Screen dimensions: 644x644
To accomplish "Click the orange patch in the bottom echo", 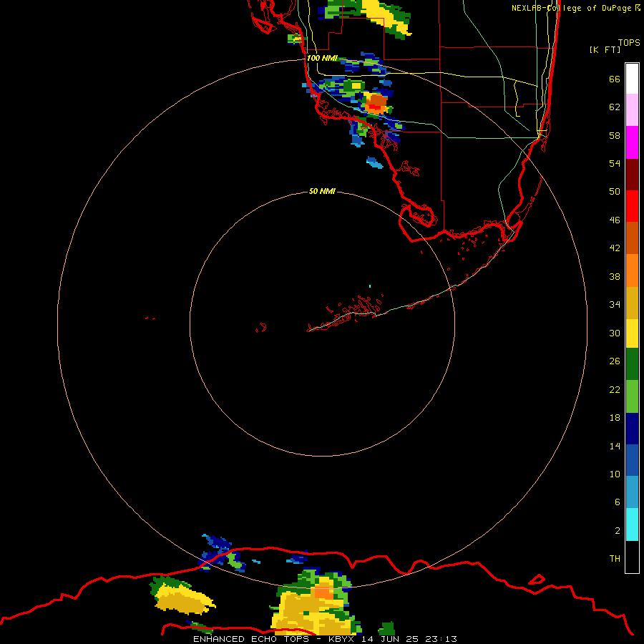I will [323, 592].
